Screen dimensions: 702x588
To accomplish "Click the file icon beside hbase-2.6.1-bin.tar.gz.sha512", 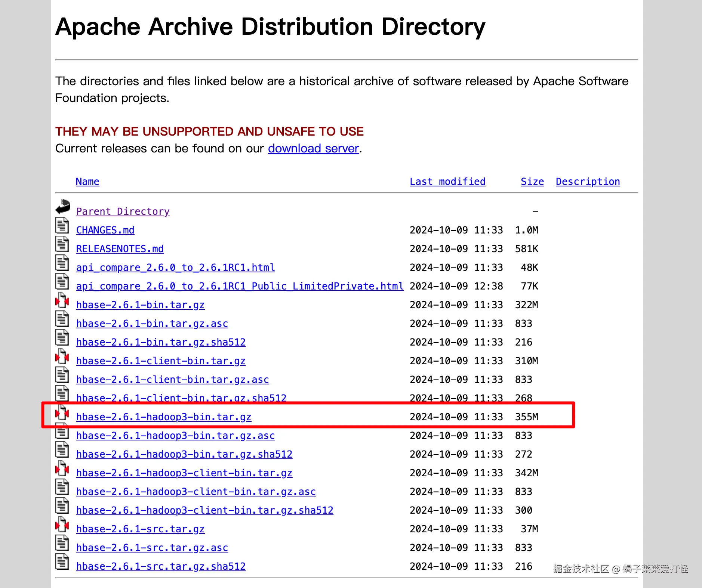I will (62, 337).
